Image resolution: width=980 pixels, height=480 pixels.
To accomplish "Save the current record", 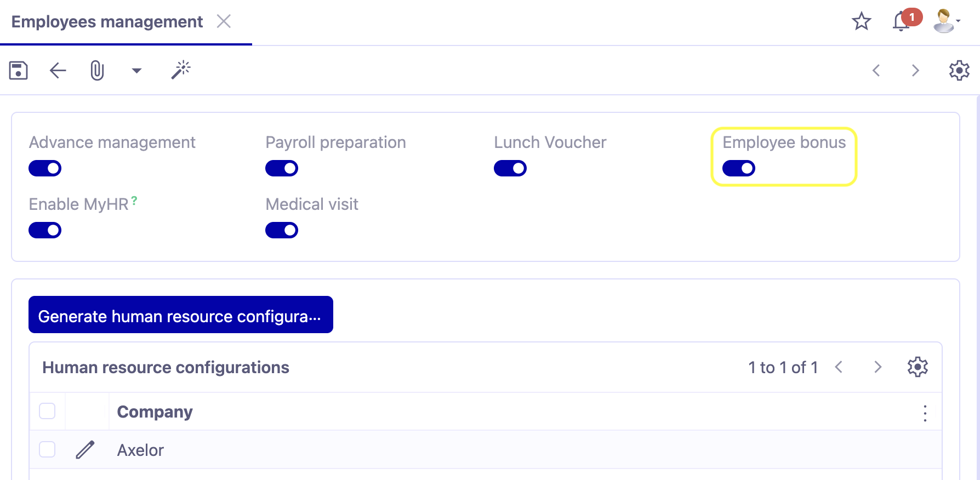I will pyautogui.click(x=18, y=70).
